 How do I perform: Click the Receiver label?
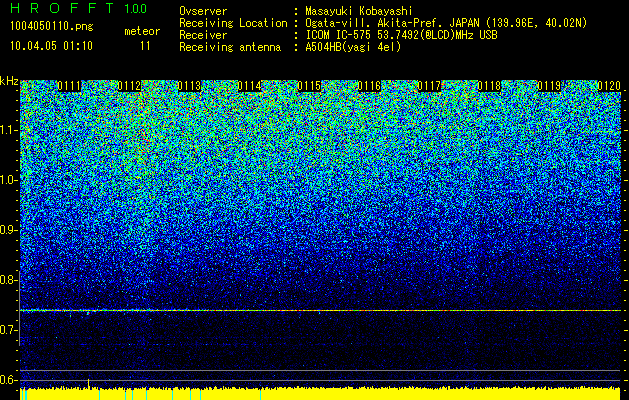pos(203,35)
